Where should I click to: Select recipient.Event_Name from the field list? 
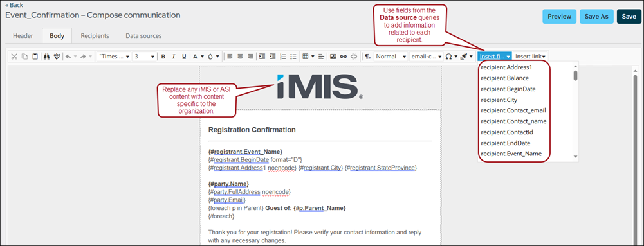coord(511,154)
